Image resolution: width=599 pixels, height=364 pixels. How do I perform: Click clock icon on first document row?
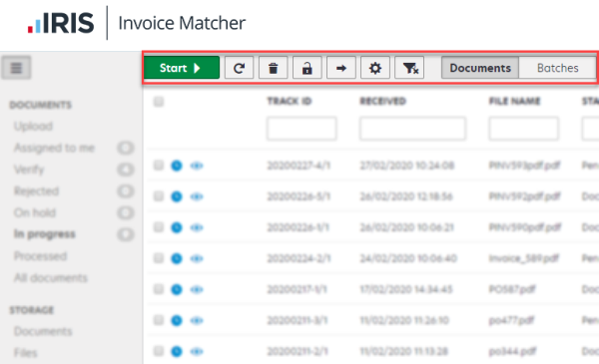pos(177,166)
